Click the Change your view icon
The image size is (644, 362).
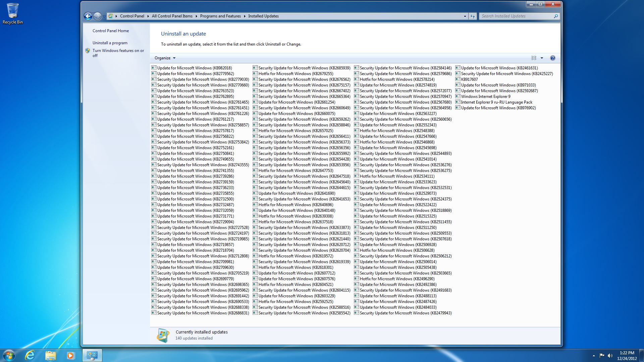click(x=534, y=58)
